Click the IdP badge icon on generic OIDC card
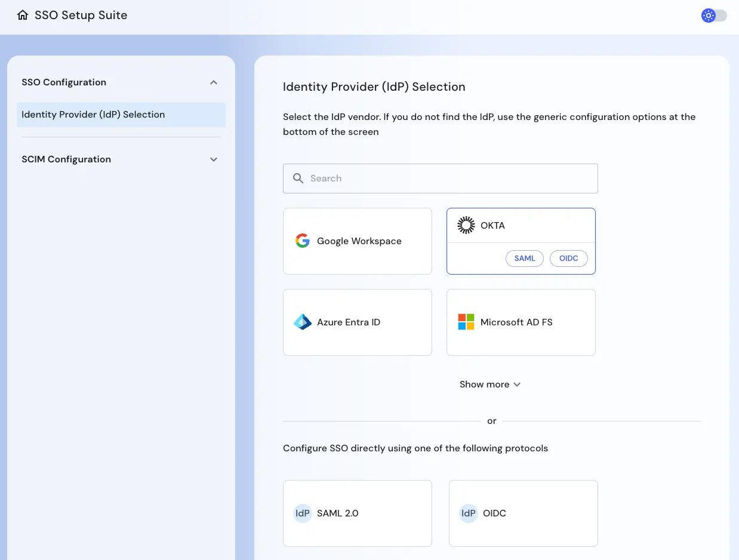The height and width of the screenshot is (560, 739). click(469, 513)
